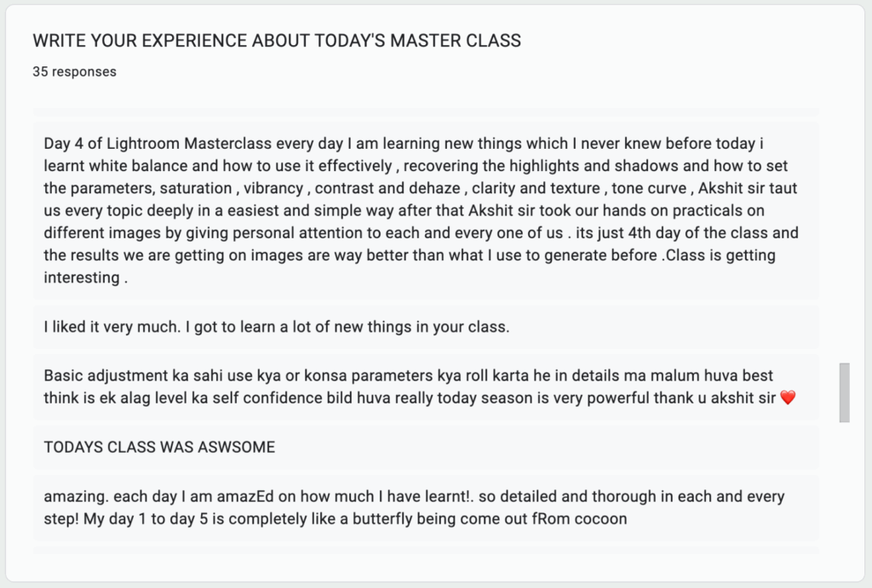Select the 'Day 4 of Lightroom Masterclass' response
This screenshot has height=588, width=872.
pos(426,211)
